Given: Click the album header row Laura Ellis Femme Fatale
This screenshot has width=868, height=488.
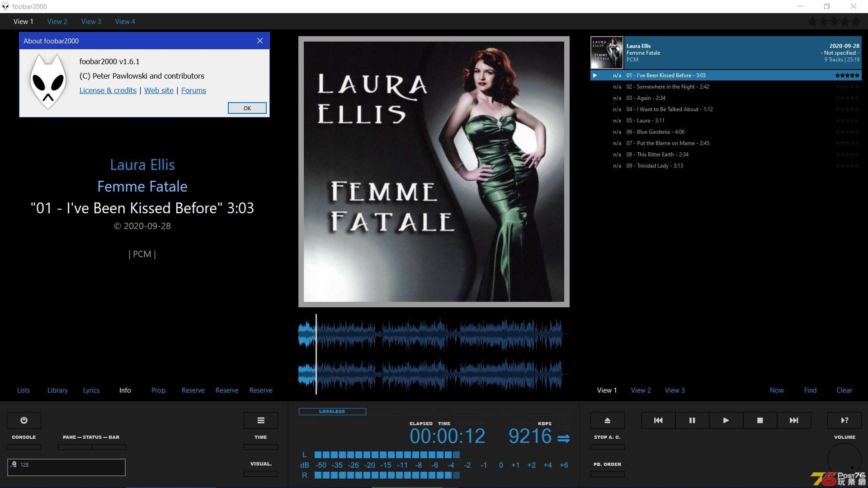Looking at the screenshot, I should click(726, 53).
